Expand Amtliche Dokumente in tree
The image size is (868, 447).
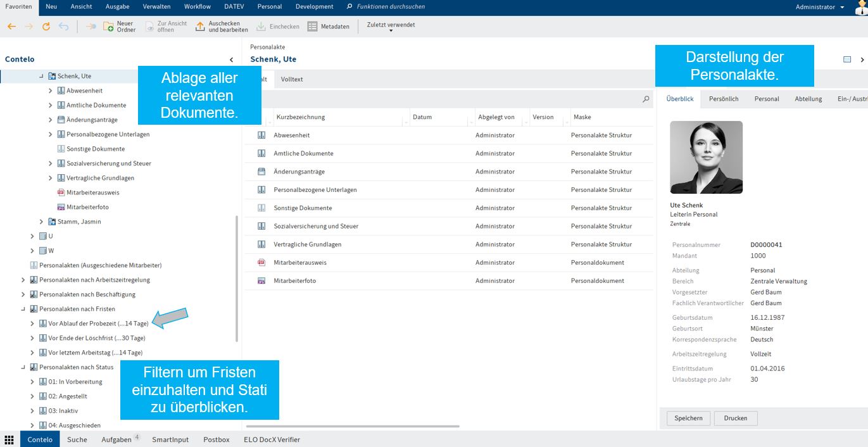pyautogui.click(x=51, y=105)
